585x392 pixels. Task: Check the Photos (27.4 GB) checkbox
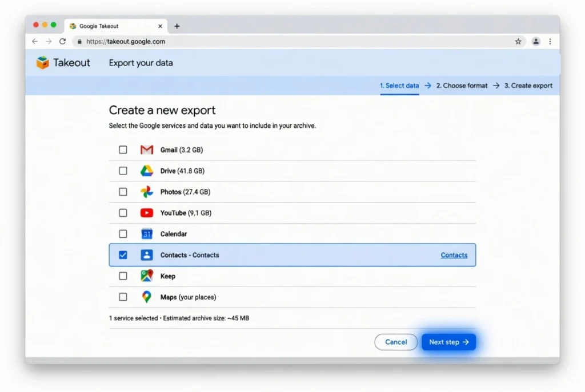coord(123,192)
